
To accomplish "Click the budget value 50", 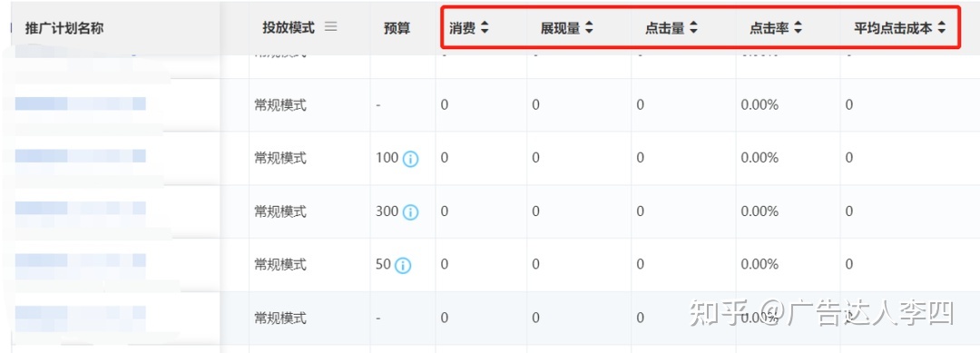I will (383, 264).
